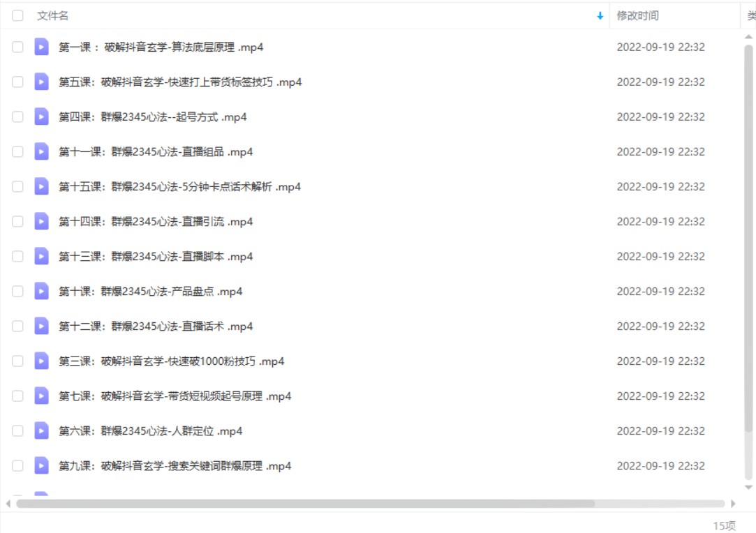The height and width of the screenshot is (533, 756).
Task: Open file 第十课：群爆2345心法-产品盘点 .mp4
Action: coord(150,292)
